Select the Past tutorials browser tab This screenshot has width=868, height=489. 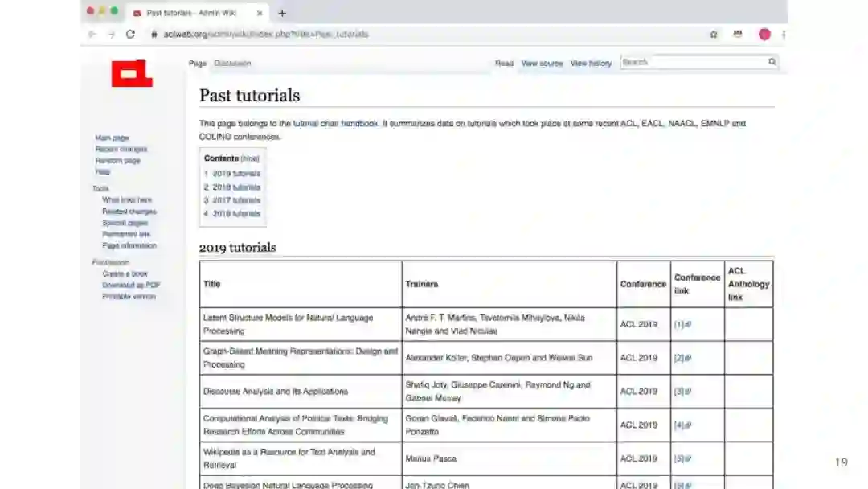198,13
